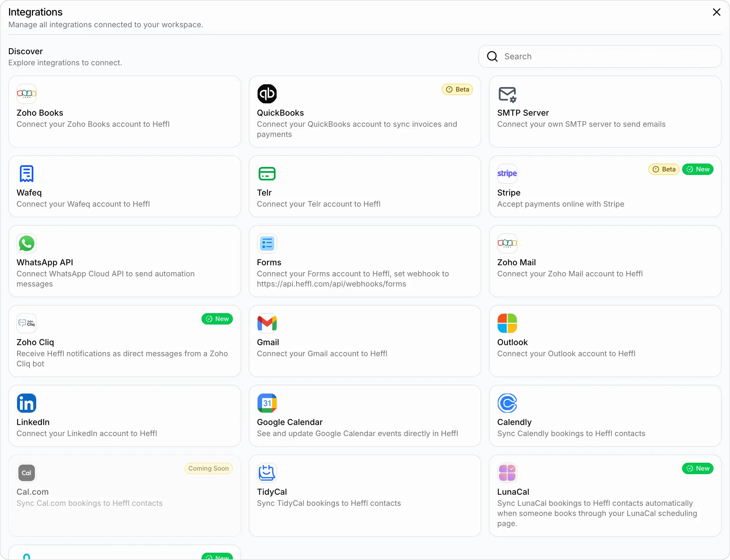The height and width of the screenshot is (560, 730).
Task: Select the Stripe title
Action: tap(509, 193)
